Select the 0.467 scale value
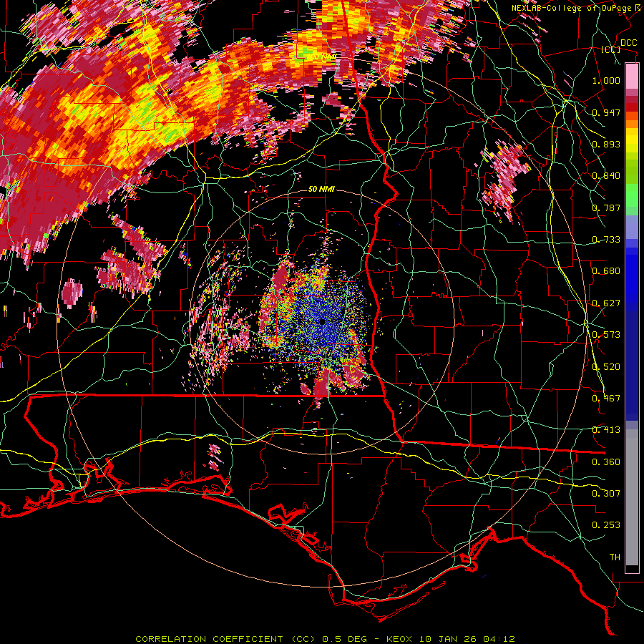This screenshot has width=644, height=644. (606, 398)
